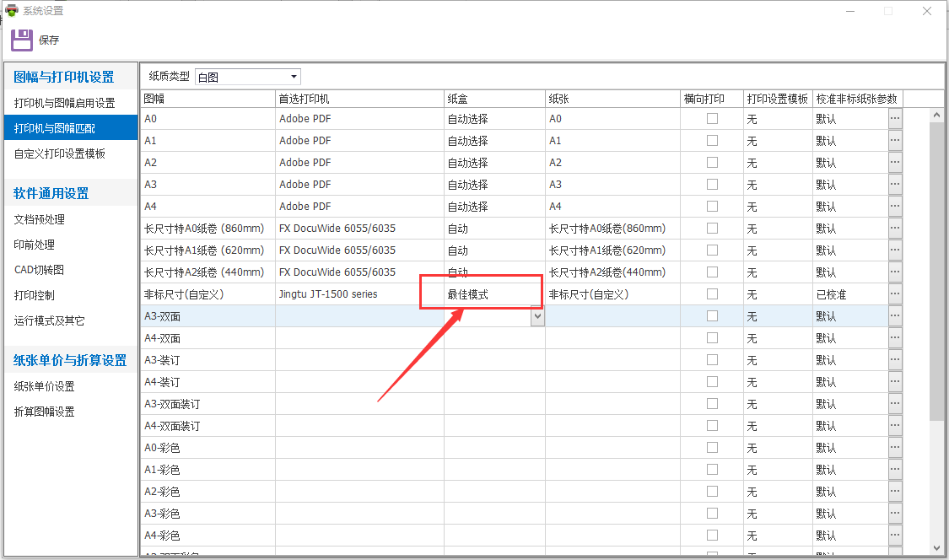This screenshot has height=560, width=949.
Task: Click the ellipsis button in the A0-彩色 row
Action: click(x=895, y=448)
